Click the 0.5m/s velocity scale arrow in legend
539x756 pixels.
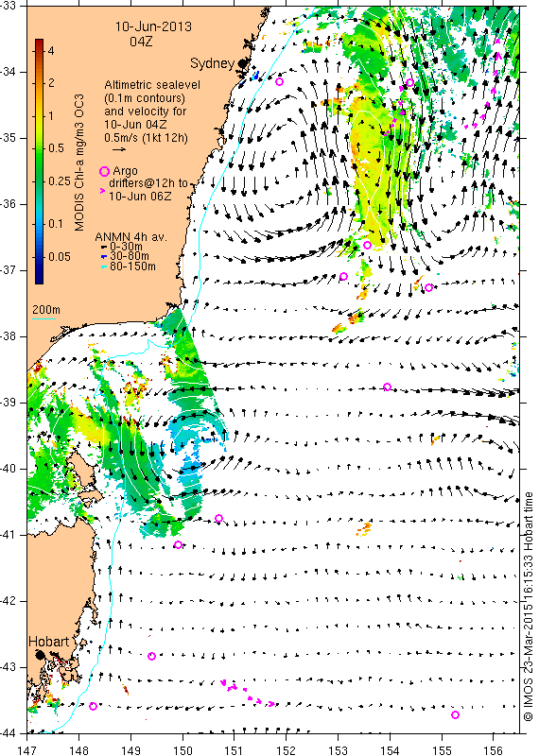click(119, 149)
